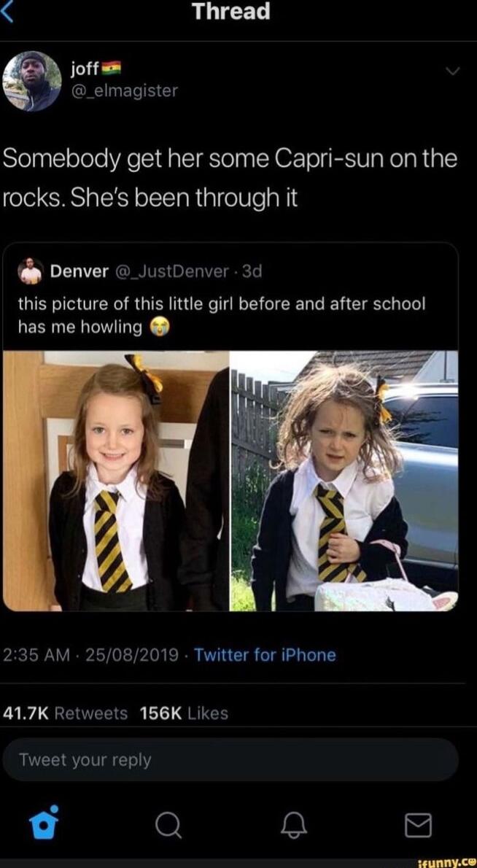Focus the Tweet your reply field
Viewport: 477px width, 868px height.
[x=230, y=759]
